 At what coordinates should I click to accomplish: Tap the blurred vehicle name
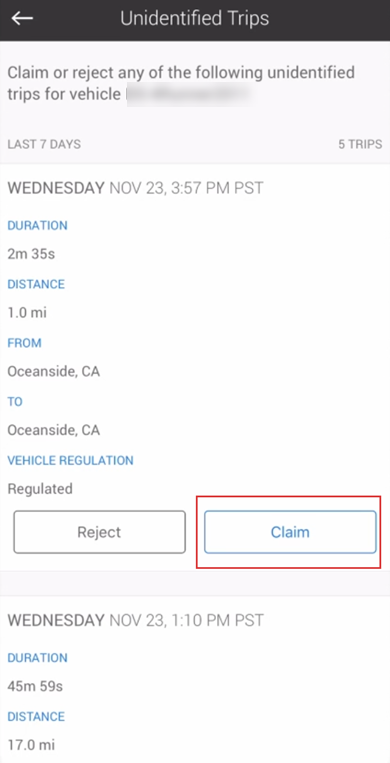(190, 94)
